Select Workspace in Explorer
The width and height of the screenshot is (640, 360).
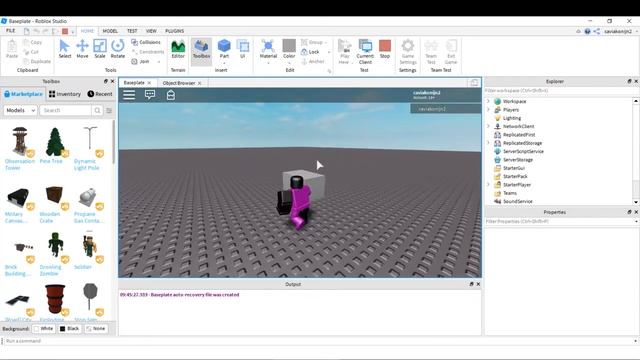tap(514, 101)
